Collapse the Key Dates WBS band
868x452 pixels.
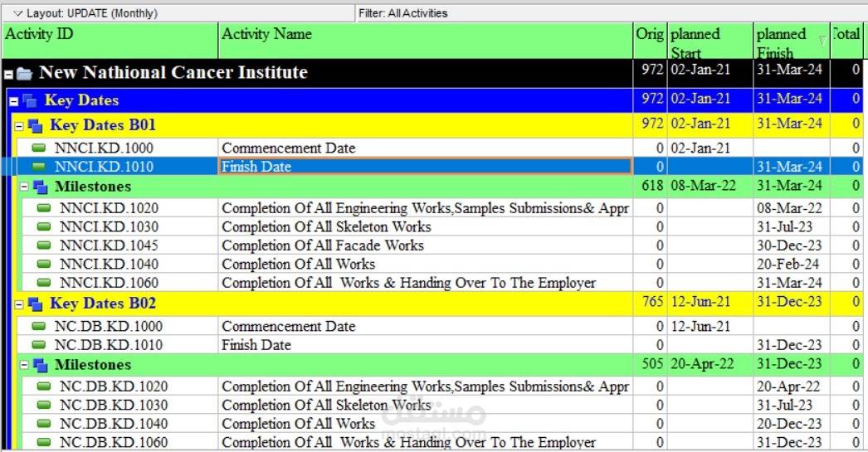point(14,101)
